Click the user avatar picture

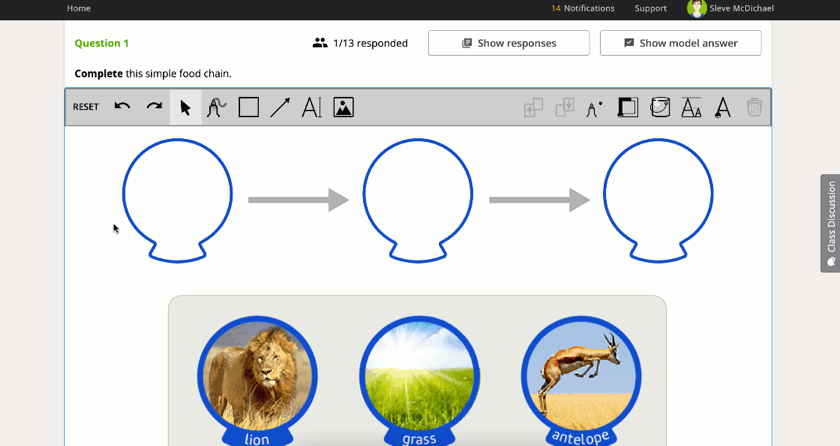696,8
